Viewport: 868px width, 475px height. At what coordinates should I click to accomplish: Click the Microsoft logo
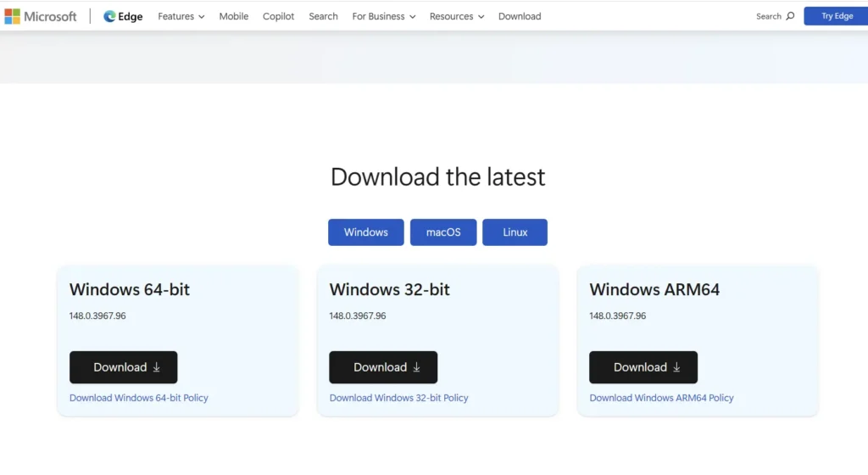41,17
